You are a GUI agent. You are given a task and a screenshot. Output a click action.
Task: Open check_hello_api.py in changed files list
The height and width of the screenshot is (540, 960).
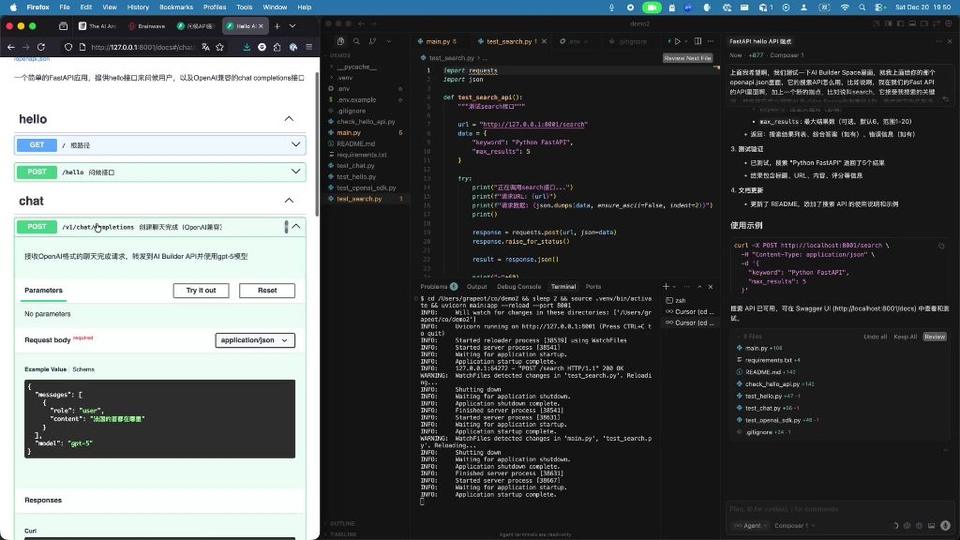[x=772, y=384]
